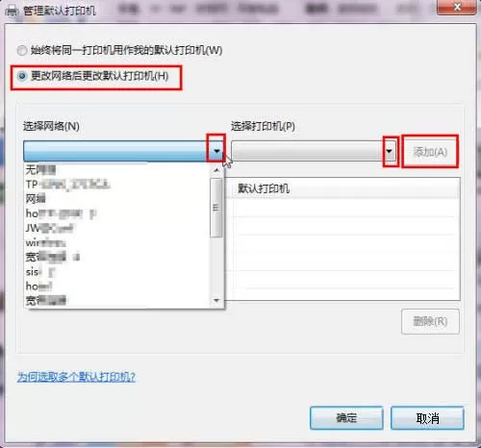Image resolution: width=481 pixels, height=448 pixels.
Task: Click the network list scrollbar thumb
Action: pos(216,208)
